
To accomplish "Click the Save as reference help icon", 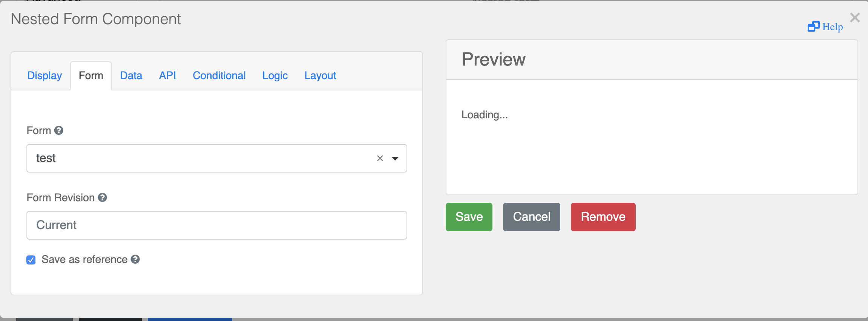I will pos(136,259).
